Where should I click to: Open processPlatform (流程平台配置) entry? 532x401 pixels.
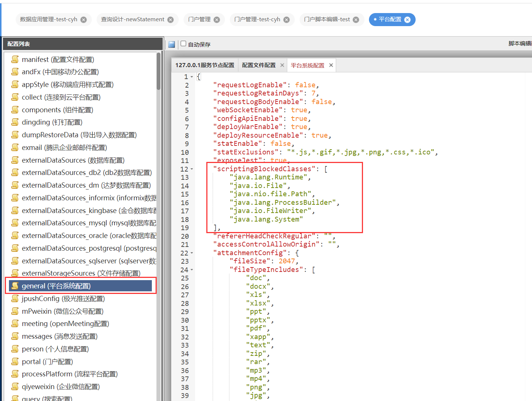(70, 374)
